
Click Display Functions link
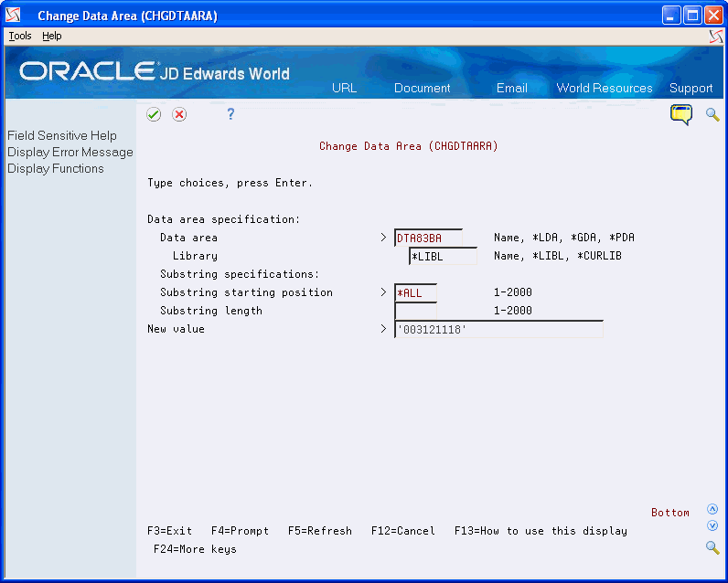pos(56,168)
